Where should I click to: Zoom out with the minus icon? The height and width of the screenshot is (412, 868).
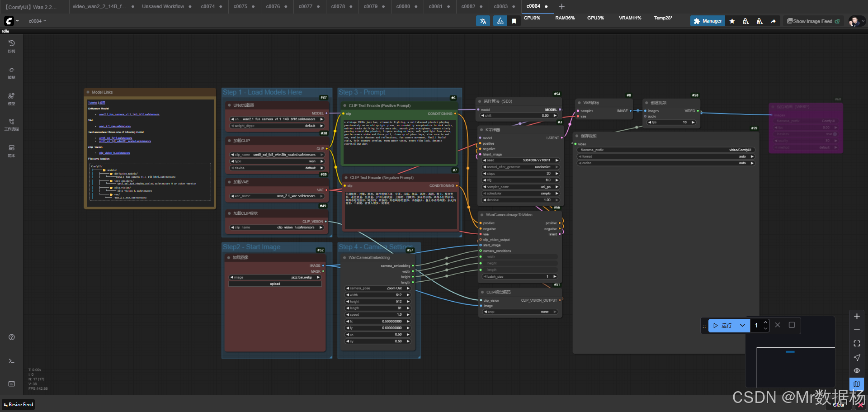tap(857, 330)
